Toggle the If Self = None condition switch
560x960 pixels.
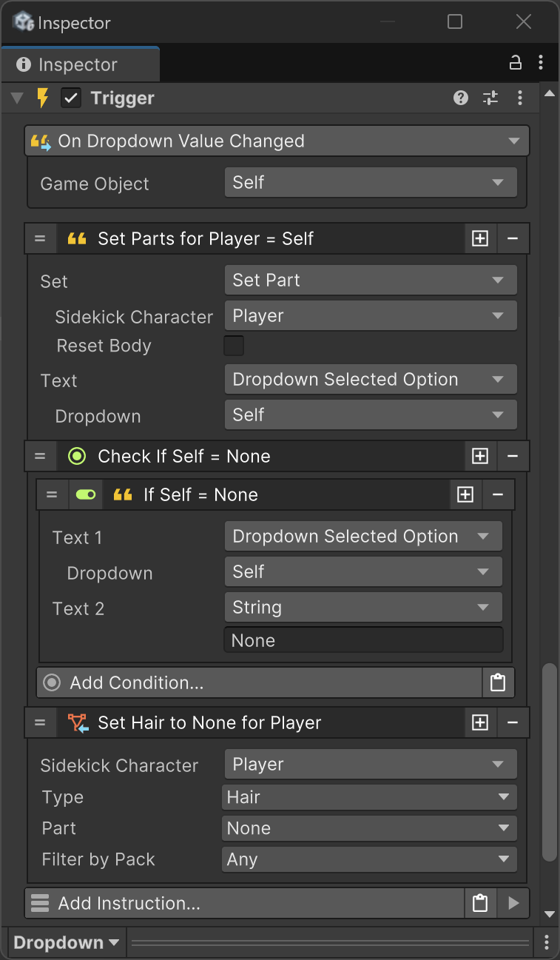86,494
